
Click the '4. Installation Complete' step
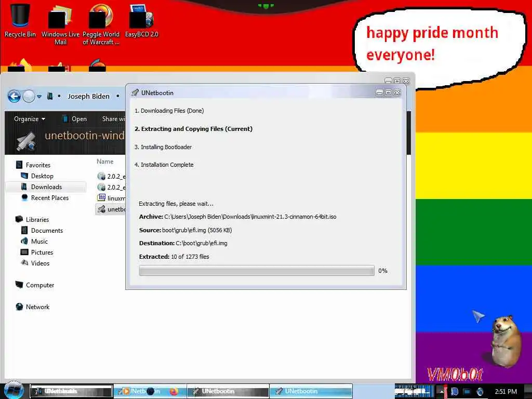pyautogui.click(x=164, y=165)
